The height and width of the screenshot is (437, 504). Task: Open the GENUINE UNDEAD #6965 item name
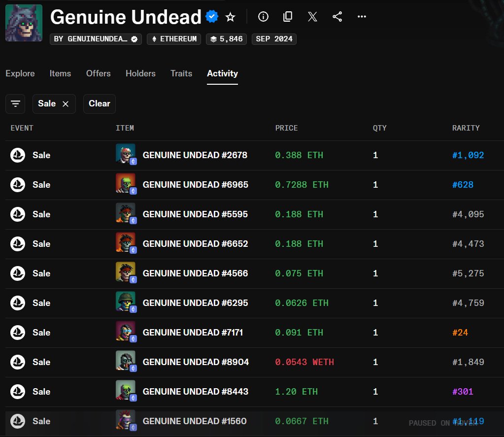coord(196,185)
